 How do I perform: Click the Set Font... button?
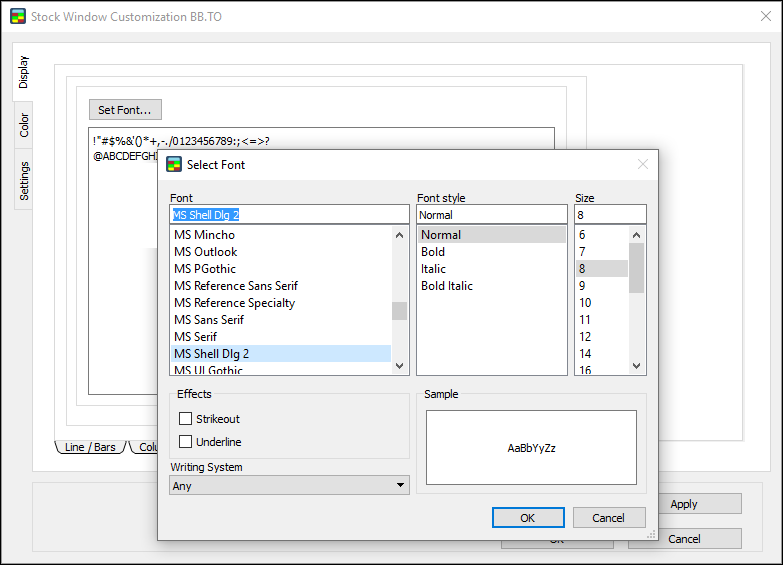(x=125, y=109)
